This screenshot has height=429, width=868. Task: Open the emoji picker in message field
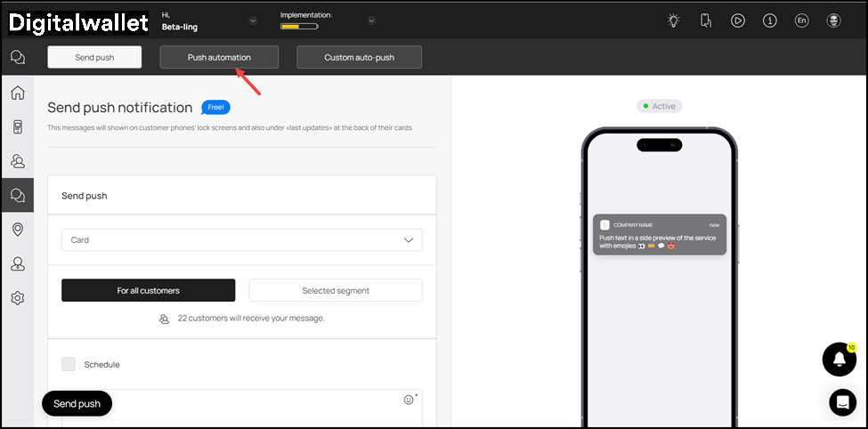click(x=409, y=400)
